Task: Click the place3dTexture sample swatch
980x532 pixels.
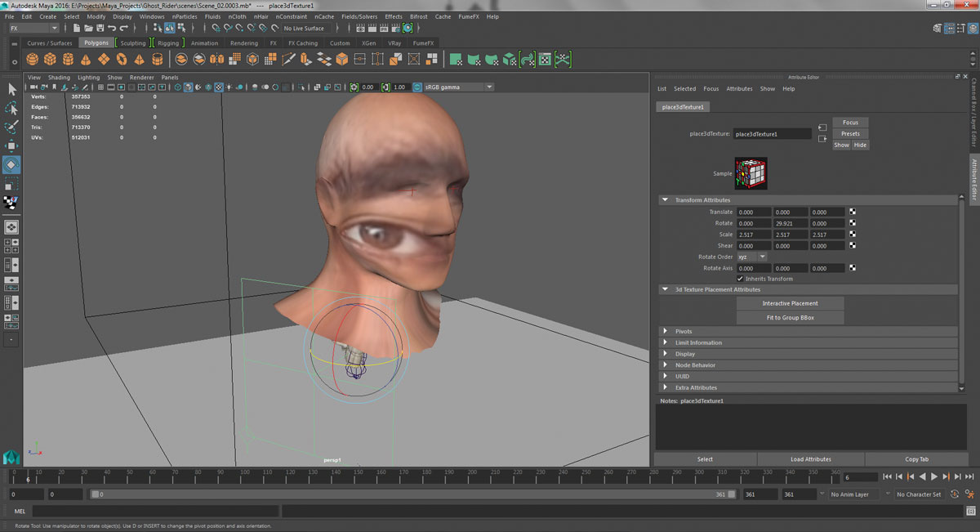Action: point(751,173)
